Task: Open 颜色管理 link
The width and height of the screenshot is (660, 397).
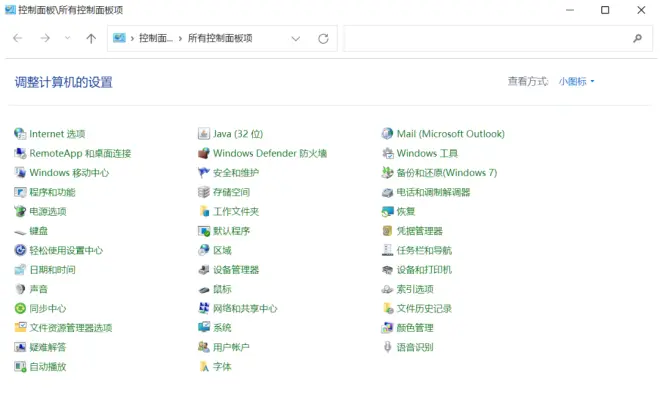Action: coord(415,328)
